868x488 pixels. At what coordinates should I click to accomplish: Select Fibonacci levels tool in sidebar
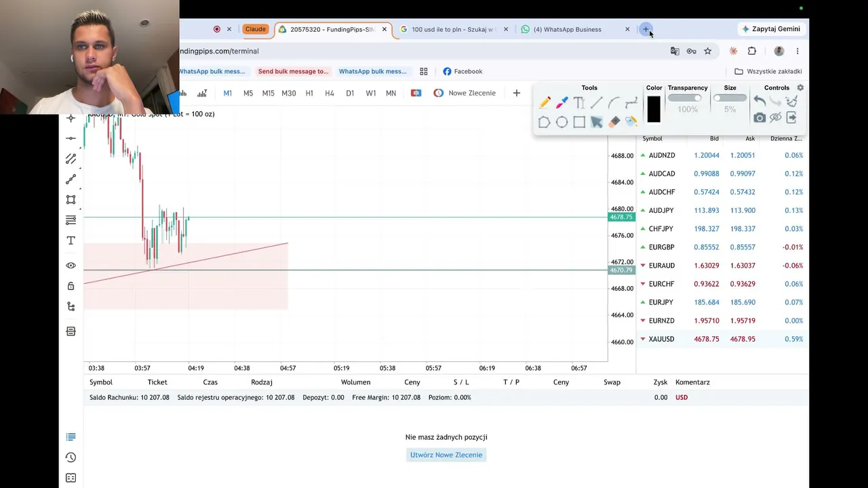pyautogui.click(x=71, y=220)
